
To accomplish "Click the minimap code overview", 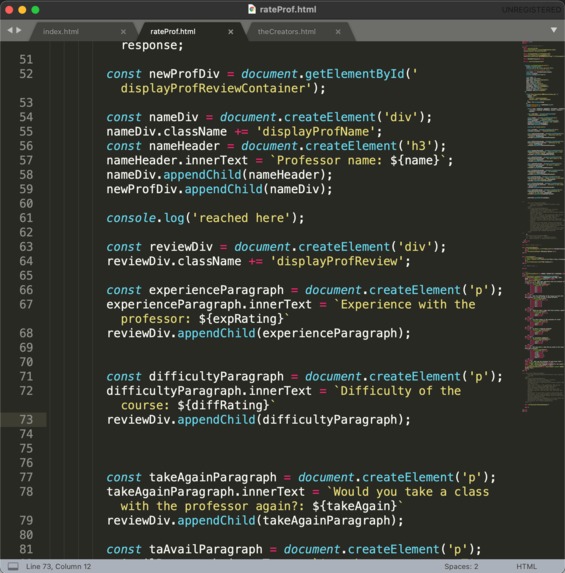I will tap(543, 227).
